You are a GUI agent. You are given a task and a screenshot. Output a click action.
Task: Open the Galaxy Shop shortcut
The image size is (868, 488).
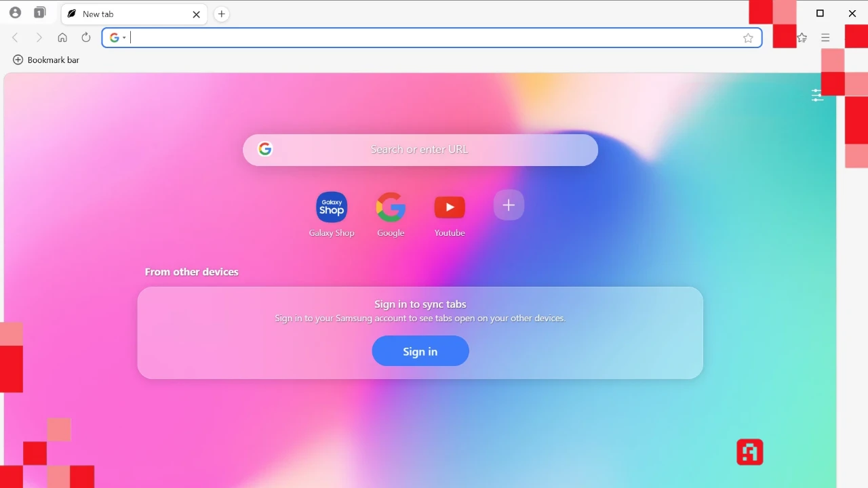click(332, 207)
